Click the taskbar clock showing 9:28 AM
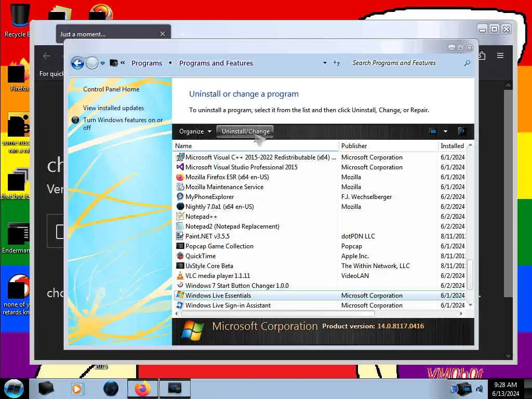Viewport: 532px width, 399px height. click(x=505, y=389)
